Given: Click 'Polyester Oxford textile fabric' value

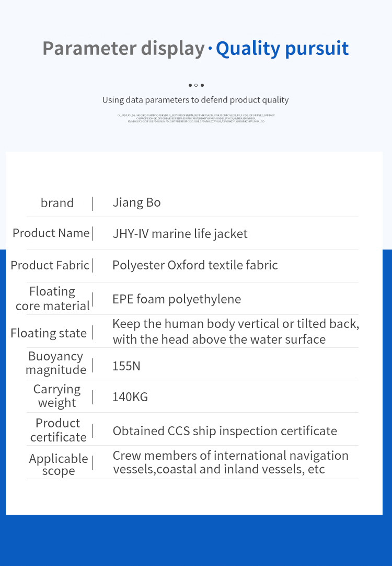Looking at the screenshot, I should 195,265.
